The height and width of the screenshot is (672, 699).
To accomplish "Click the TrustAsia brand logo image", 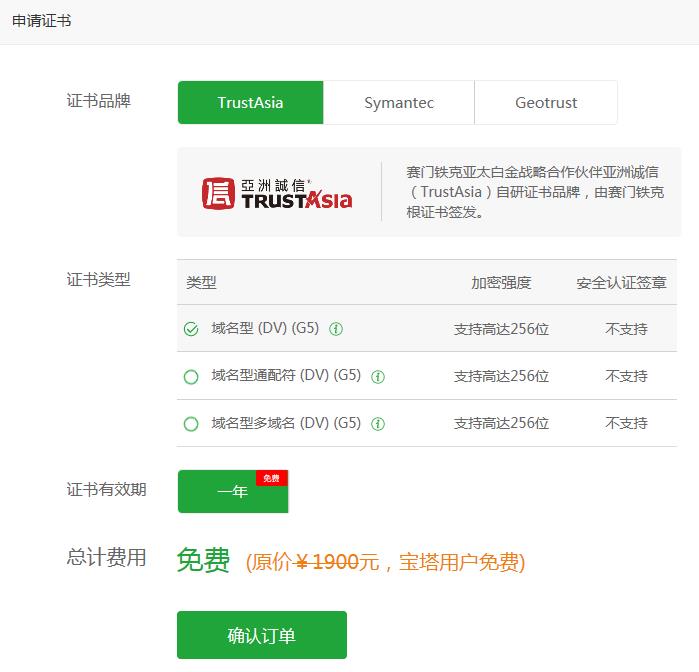I will (277, 194).
